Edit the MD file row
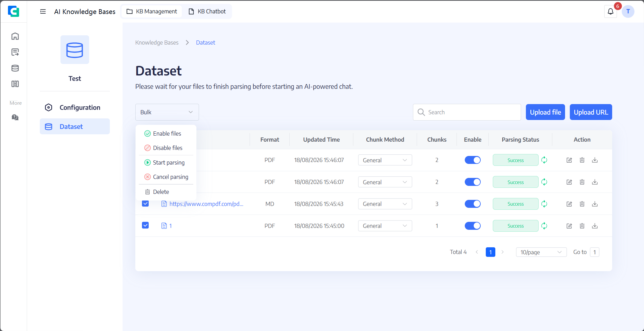The image size is (644, 331). 569,204
